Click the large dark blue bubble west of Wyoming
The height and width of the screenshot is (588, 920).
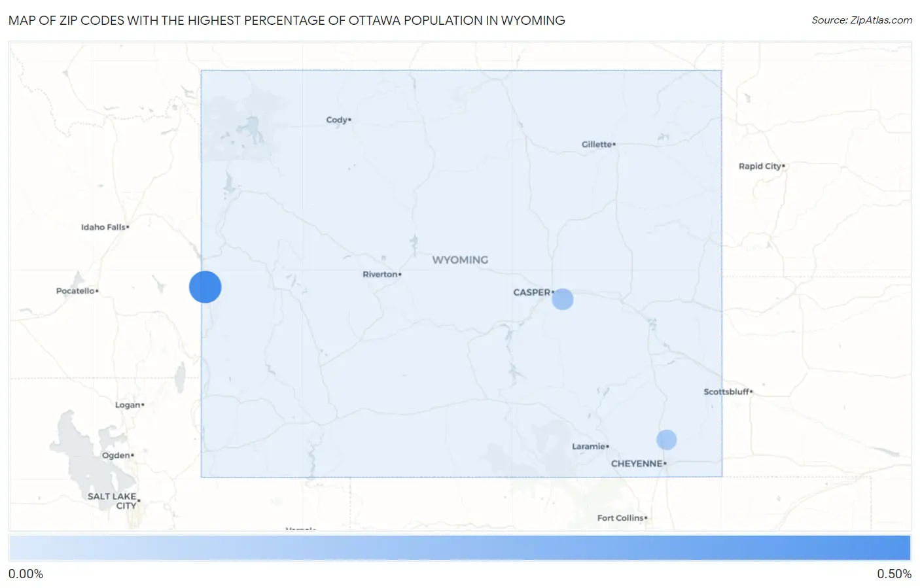205,287
